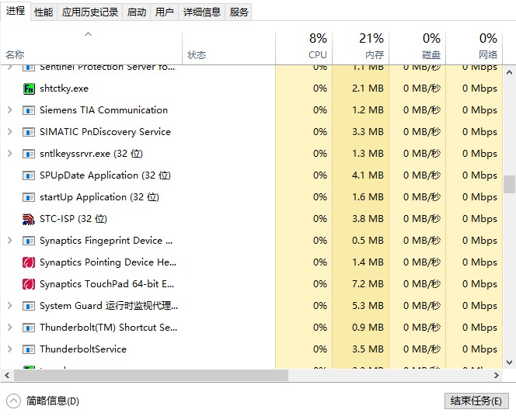Click the startUp Application icon
516x420 pixels.
pos(30,197)
